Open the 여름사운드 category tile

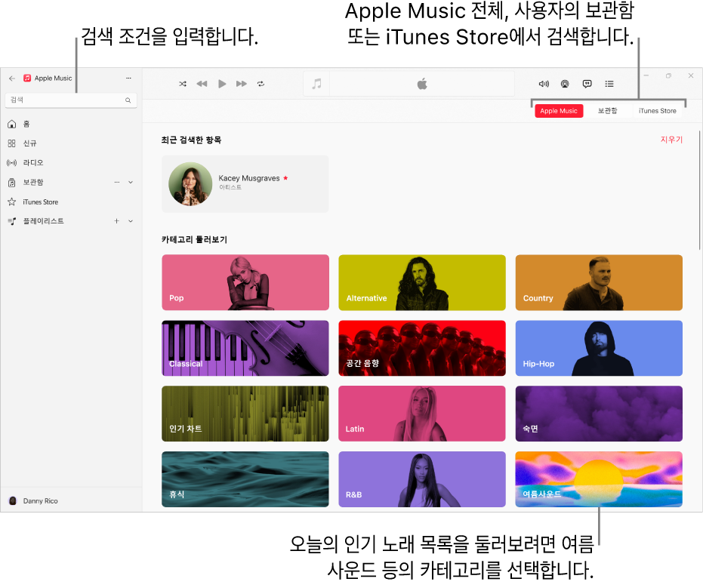tap(599, 479)
